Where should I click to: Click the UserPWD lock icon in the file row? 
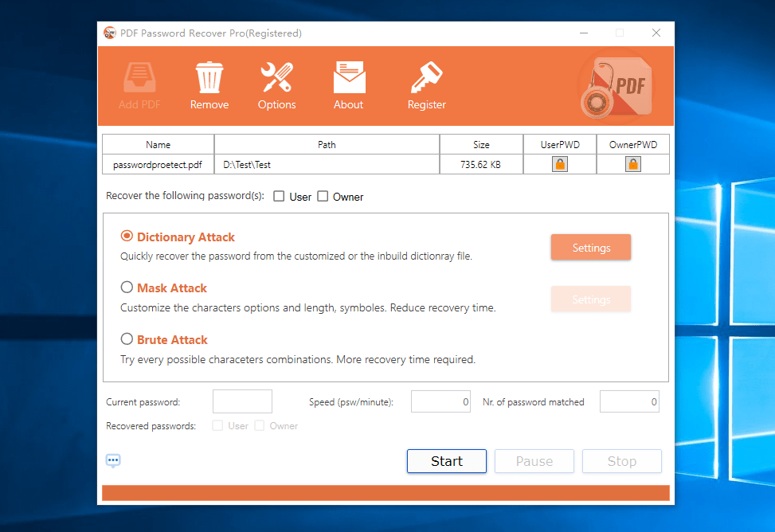[560, 164]
